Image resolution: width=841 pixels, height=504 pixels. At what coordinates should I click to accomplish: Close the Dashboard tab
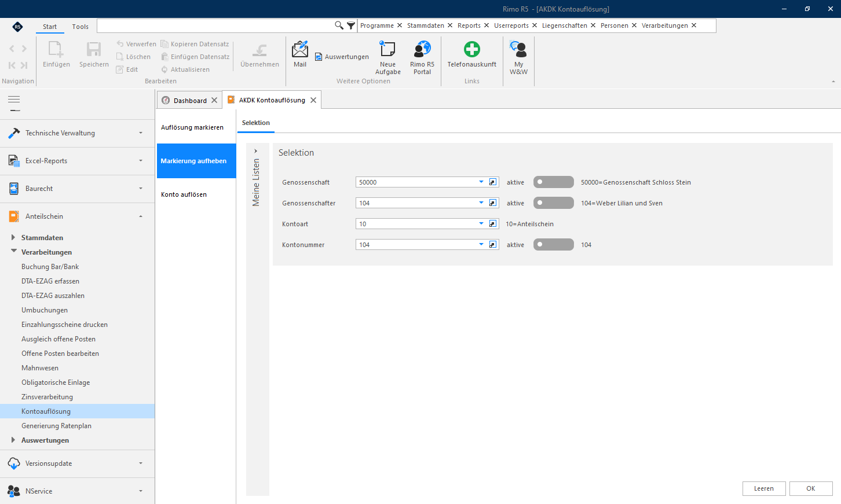click(214, 100)
